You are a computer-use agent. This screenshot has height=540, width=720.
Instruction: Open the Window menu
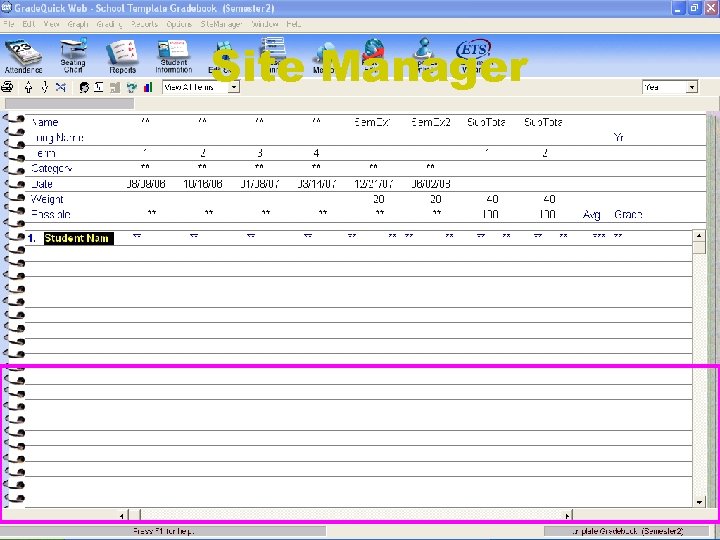(x=264, y=24)
